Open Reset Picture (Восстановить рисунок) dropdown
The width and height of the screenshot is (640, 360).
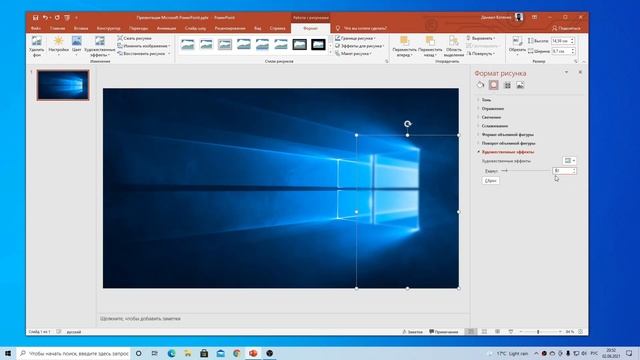coord(143,53)
